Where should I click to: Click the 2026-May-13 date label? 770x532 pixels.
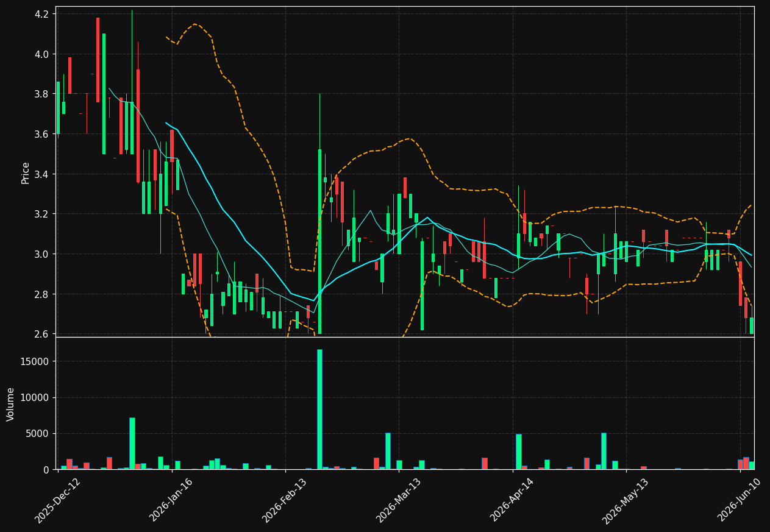626,500
